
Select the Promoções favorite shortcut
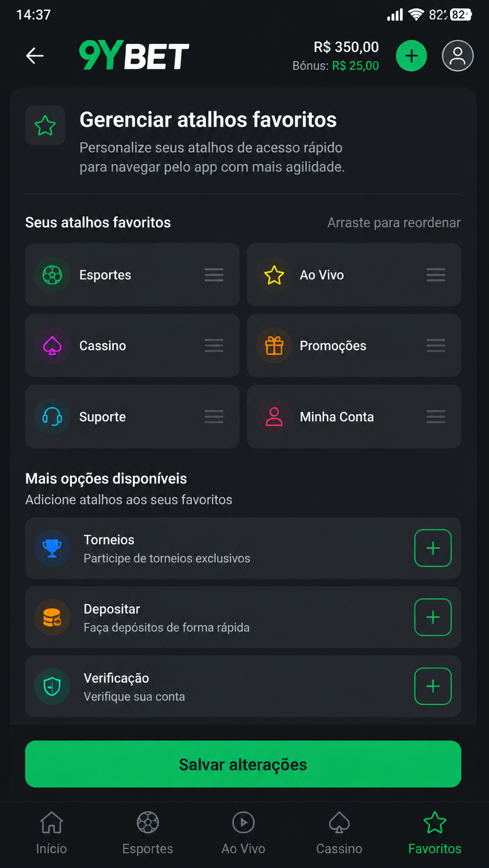[354, 345]
